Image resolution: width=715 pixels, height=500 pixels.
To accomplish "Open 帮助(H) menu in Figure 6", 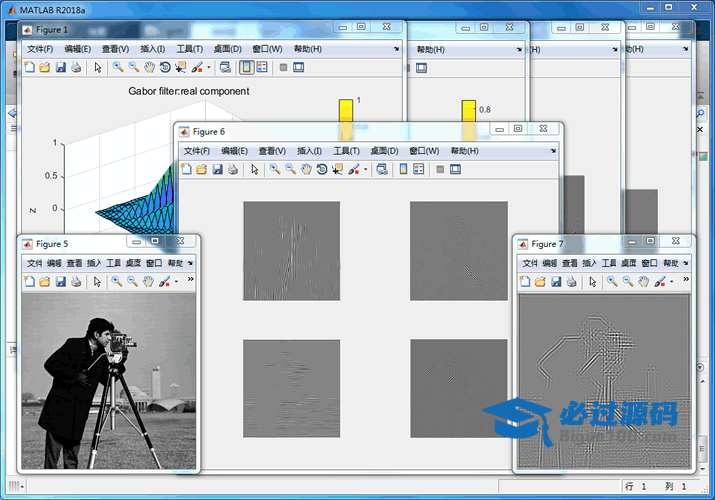I will click(x=464, y=151).
